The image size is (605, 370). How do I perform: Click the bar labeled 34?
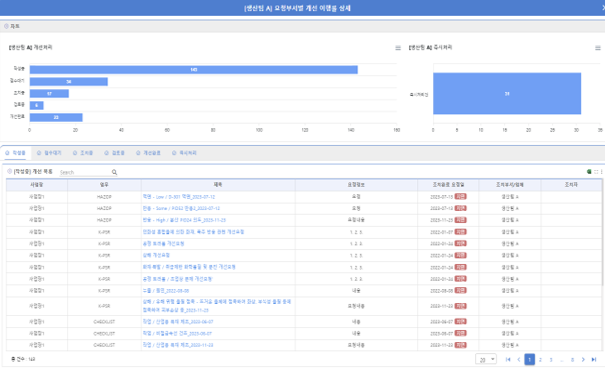point(69,81)
